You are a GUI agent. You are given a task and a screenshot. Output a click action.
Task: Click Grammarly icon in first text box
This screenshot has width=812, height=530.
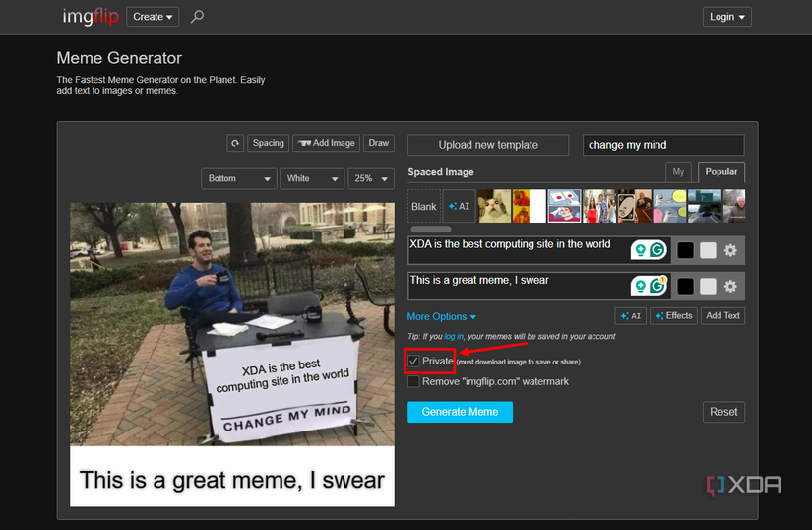coord(657,250)
